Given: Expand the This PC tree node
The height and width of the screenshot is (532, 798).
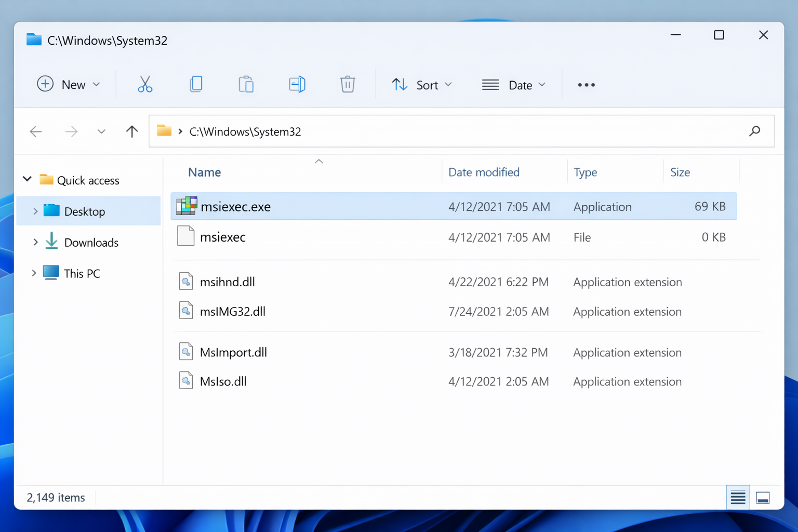Looking at the screenshot, I should tap(34, 273).
